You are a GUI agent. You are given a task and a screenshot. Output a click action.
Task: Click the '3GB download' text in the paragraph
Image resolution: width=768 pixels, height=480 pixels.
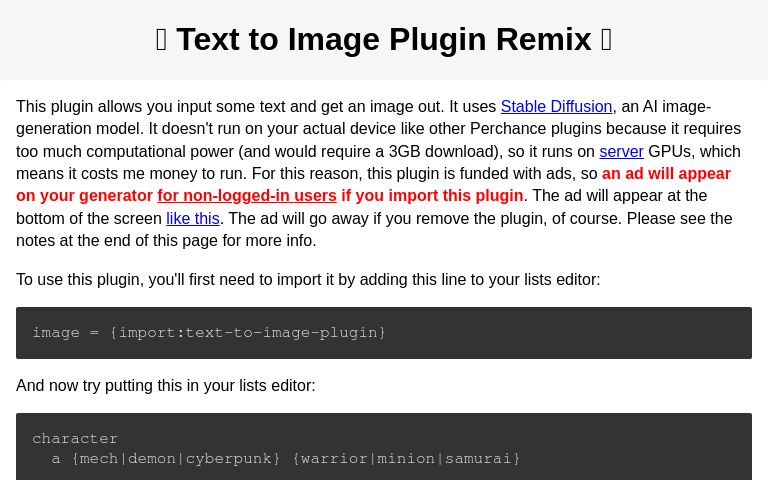tap(444, 151)
